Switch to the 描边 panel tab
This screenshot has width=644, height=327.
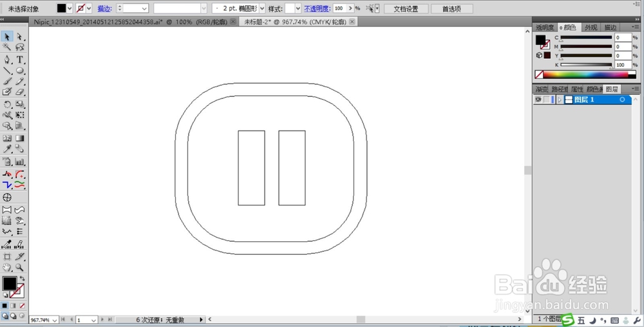click(610, 28)
